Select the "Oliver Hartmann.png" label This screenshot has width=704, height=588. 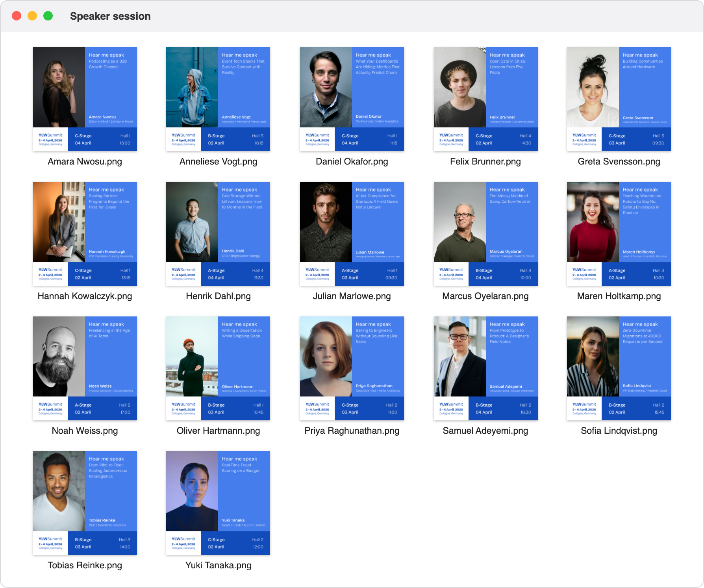click(x=218, y=431)
